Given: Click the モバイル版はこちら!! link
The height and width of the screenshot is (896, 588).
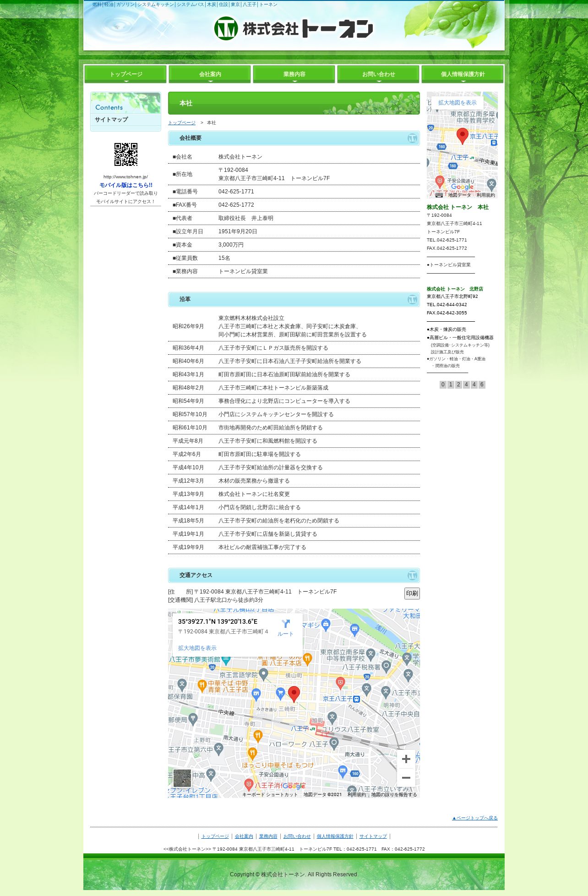Looking at the screenshot, I should [126, 185].
